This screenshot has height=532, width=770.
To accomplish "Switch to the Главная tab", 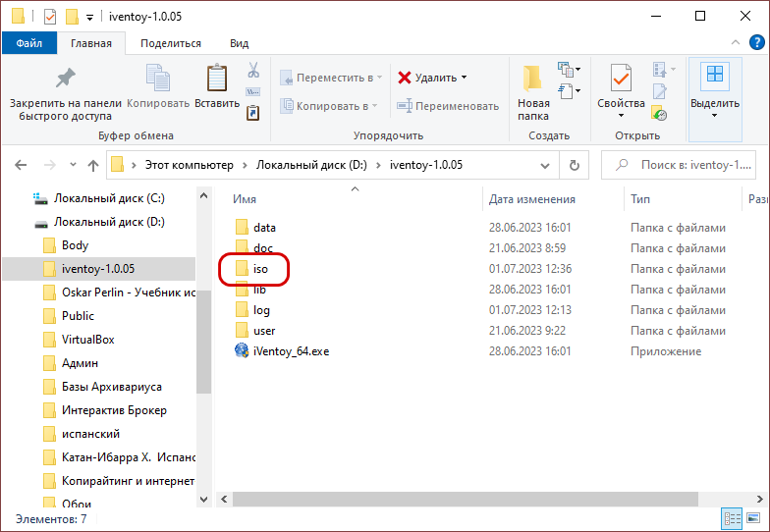I will click(x=91, y=43).
